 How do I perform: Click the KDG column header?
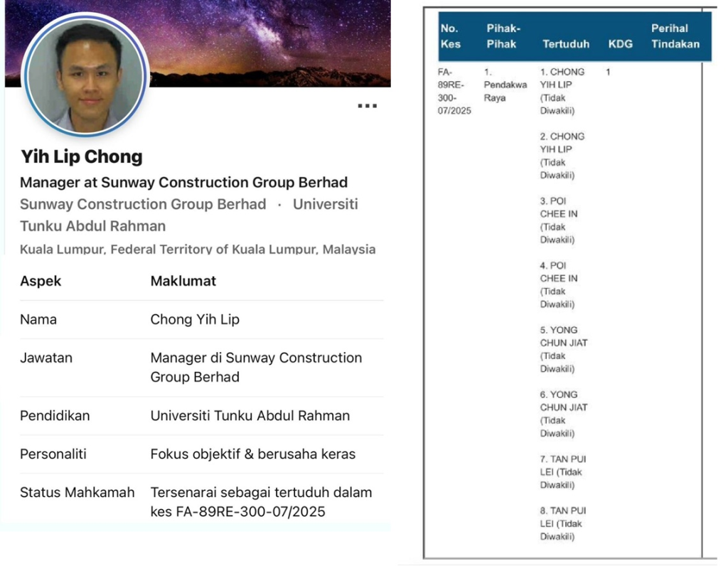pos(620,44)
